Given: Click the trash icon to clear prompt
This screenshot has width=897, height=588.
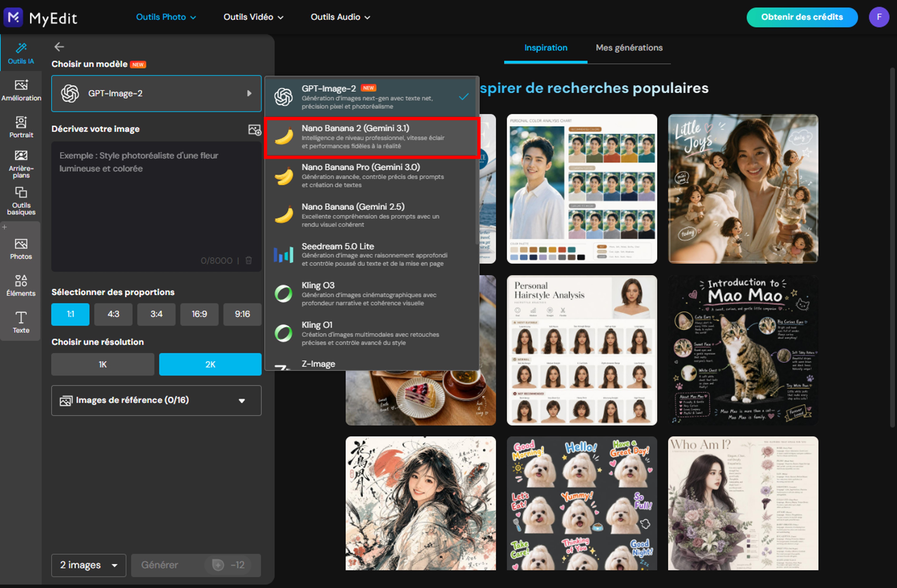Looking at the screenshot, I should point(249,260).
